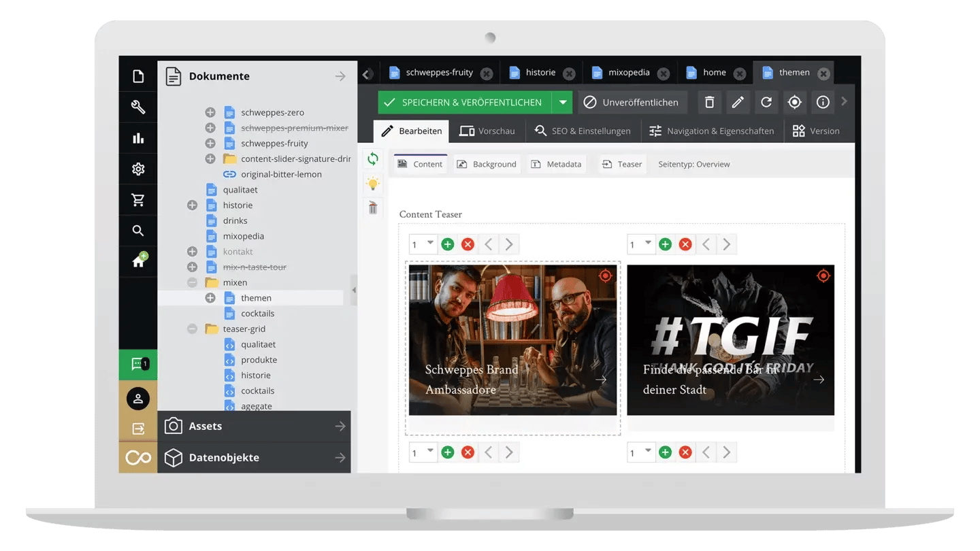This screenshot has height=551, width=980.
Task: Click green add button above TGIF teaser
Action: [x=665, y=244]
